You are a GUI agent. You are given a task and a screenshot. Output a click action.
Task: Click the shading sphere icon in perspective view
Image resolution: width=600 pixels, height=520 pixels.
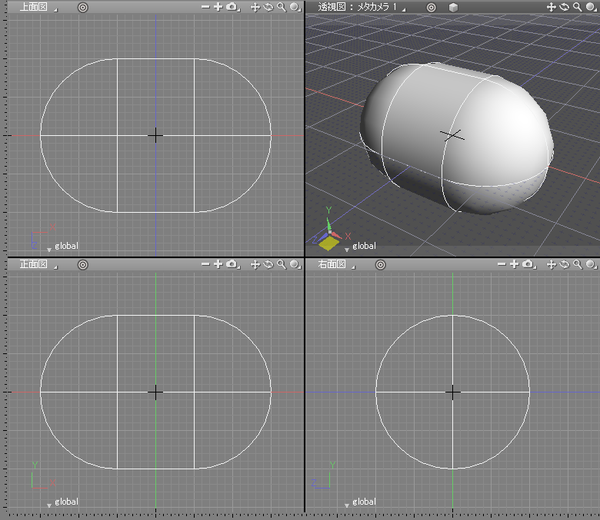point(590,7)
